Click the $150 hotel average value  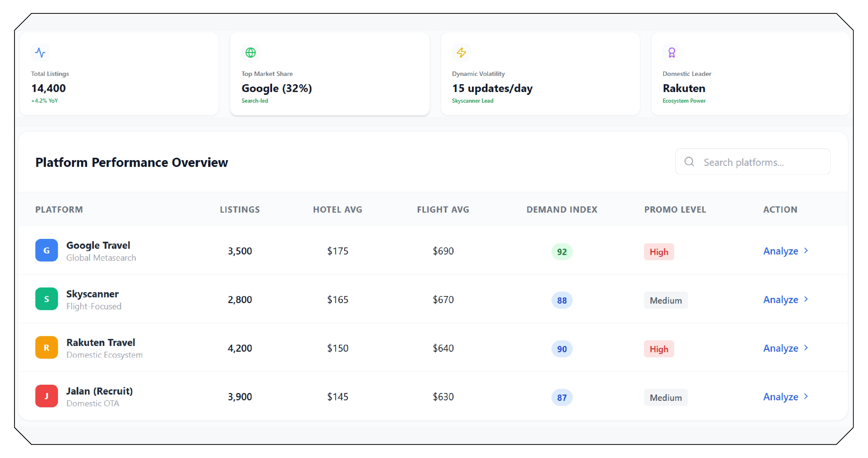tap(338, 348)
